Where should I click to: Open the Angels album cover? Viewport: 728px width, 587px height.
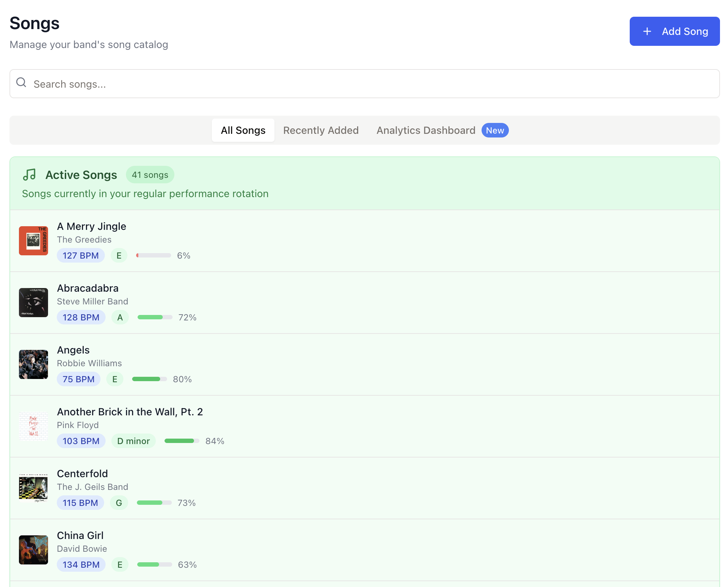point(33,364)
